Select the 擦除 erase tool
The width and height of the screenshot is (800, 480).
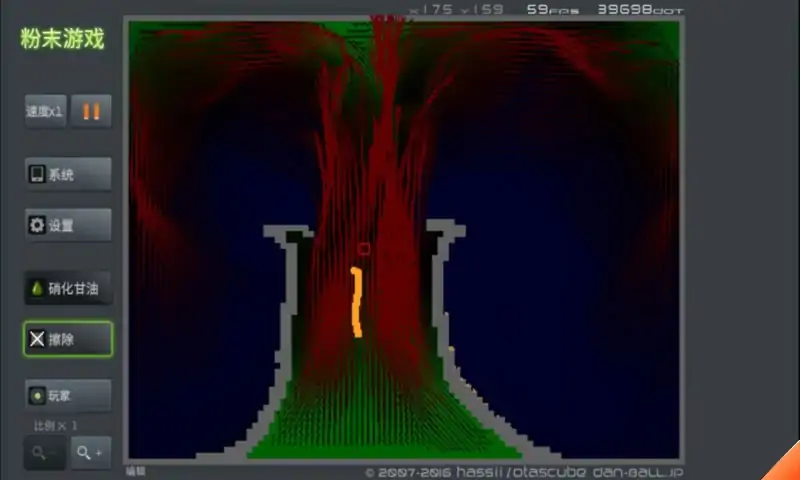67,340
